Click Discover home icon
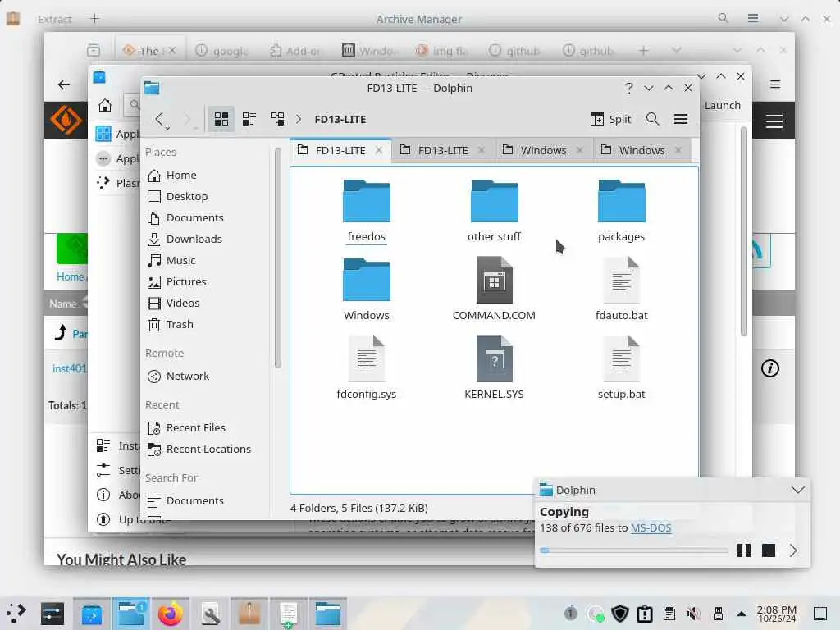The width and height of the screenshot is (840, 630). tap(105, 105)
